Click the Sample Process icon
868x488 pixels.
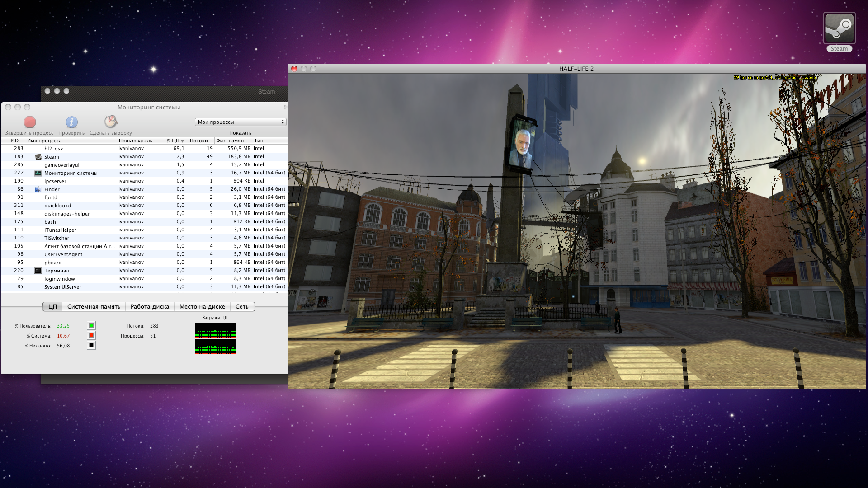pyautogui.click(x=111, y=122)
